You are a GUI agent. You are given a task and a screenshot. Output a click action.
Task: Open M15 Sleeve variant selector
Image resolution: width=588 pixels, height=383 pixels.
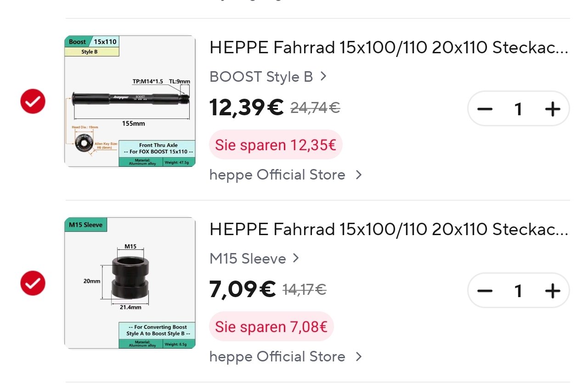[x=254, y=259]
